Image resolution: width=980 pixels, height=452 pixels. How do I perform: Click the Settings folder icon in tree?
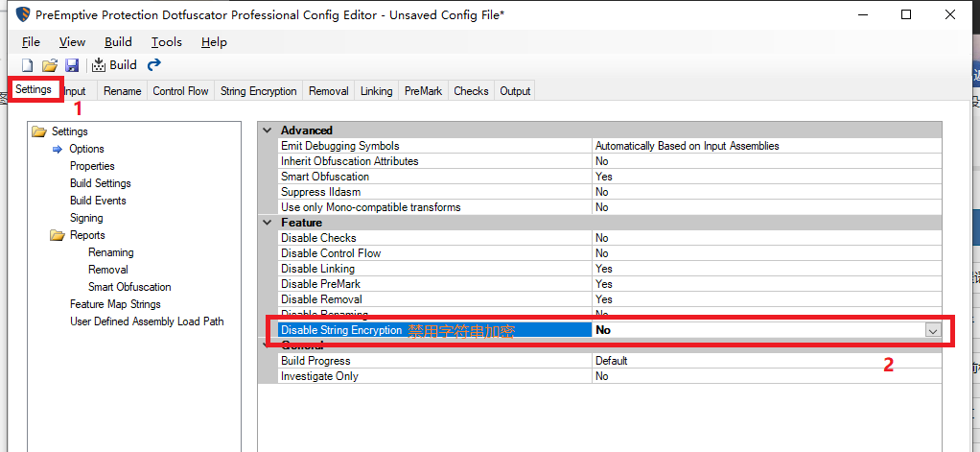[39, 131]
